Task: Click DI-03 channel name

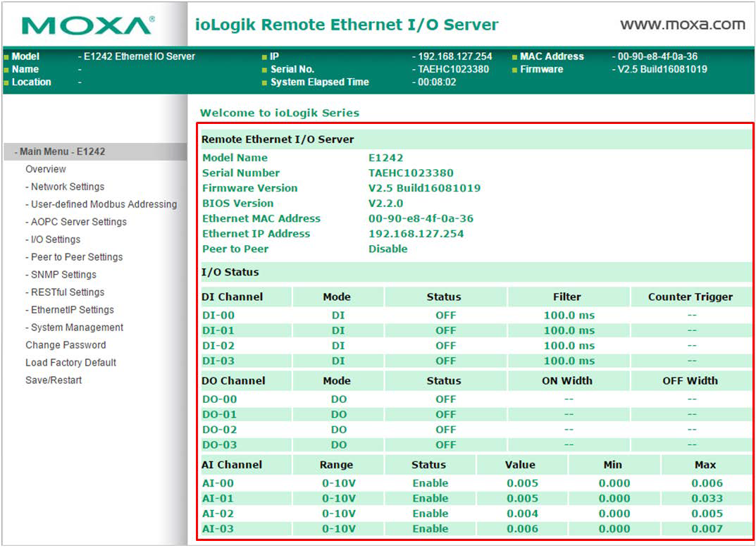Action: coord(218,361)
